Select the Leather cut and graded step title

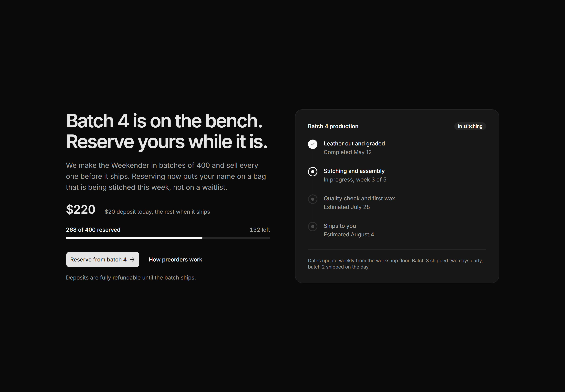(x=354, y=143)
